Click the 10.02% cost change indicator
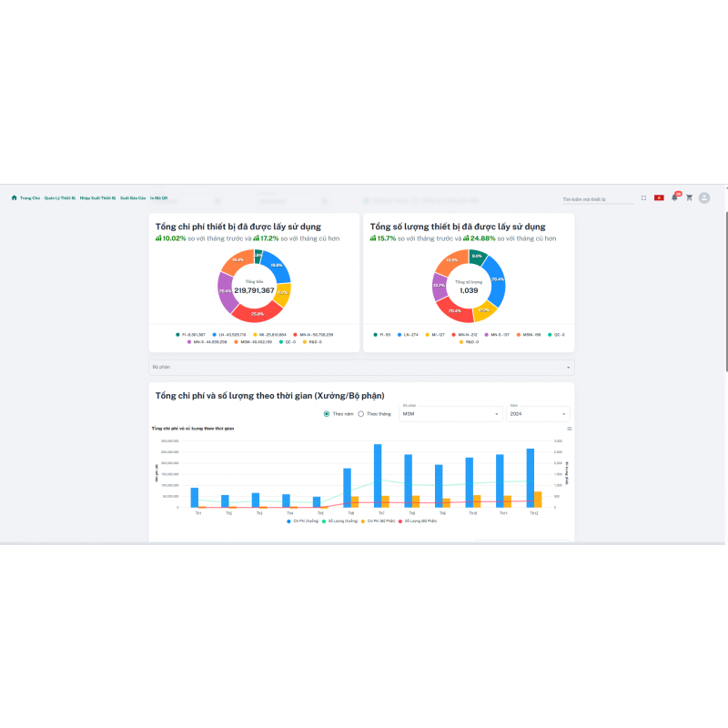Viewport: 728px width, 728px height. [x=171, y=238]
